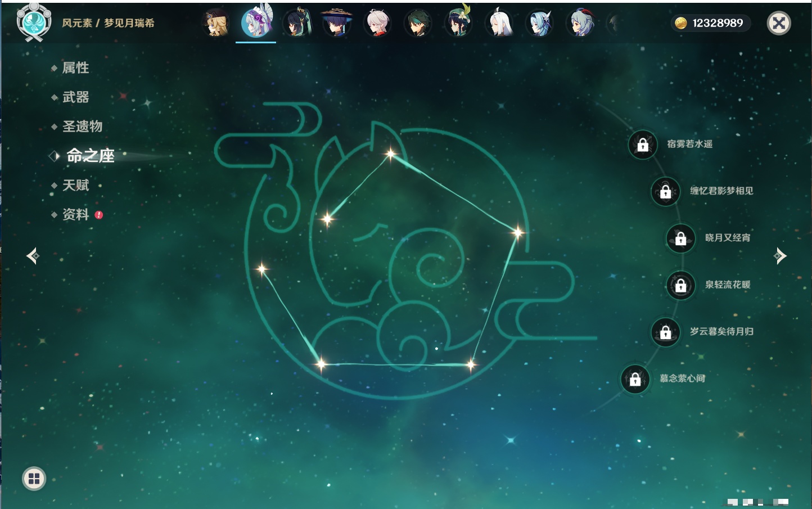Open the 圣遗物 artifacts menu
Viewport: 812px width, 509px height.
pos(82,127)
